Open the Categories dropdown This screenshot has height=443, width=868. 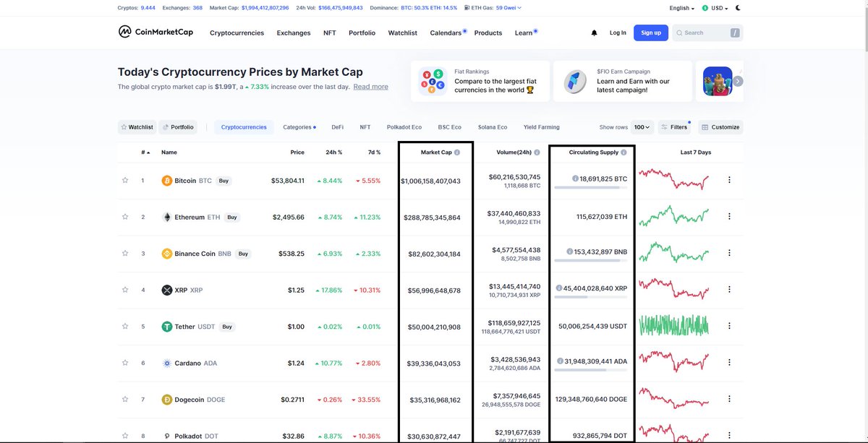tap(299, 127)
